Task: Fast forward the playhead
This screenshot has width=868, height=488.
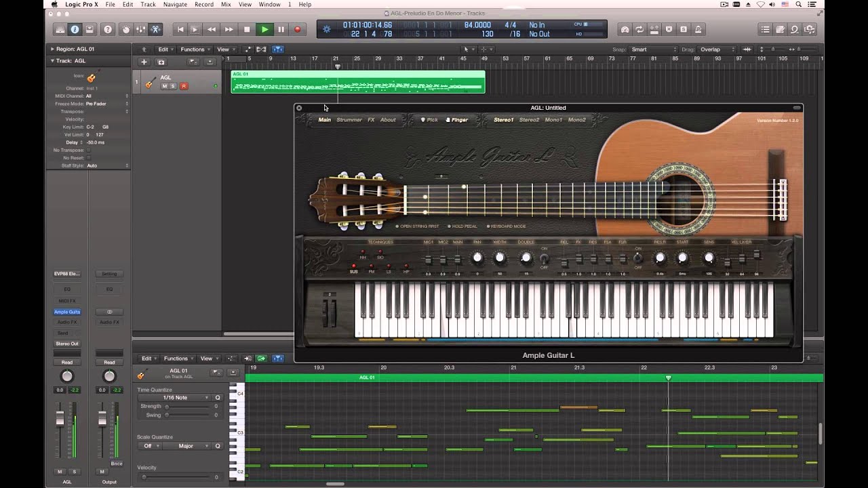Action: click(229, 29)
